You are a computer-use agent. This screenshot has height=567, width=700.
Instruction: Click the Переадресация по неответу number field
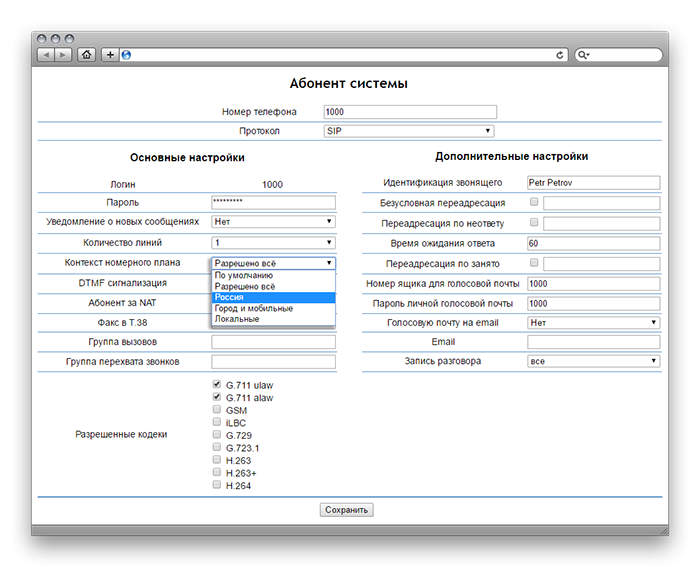601,223
